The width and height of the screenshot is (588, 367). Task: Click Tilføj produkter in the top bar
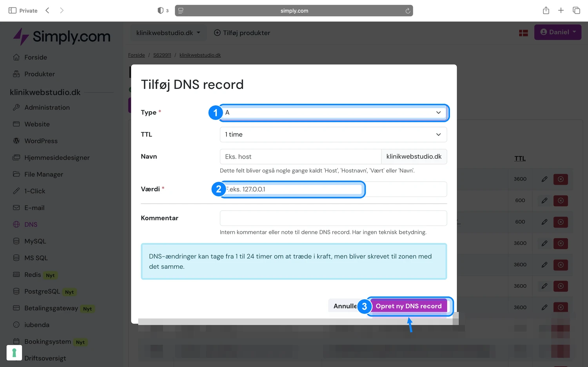click(x=242, y=33)
